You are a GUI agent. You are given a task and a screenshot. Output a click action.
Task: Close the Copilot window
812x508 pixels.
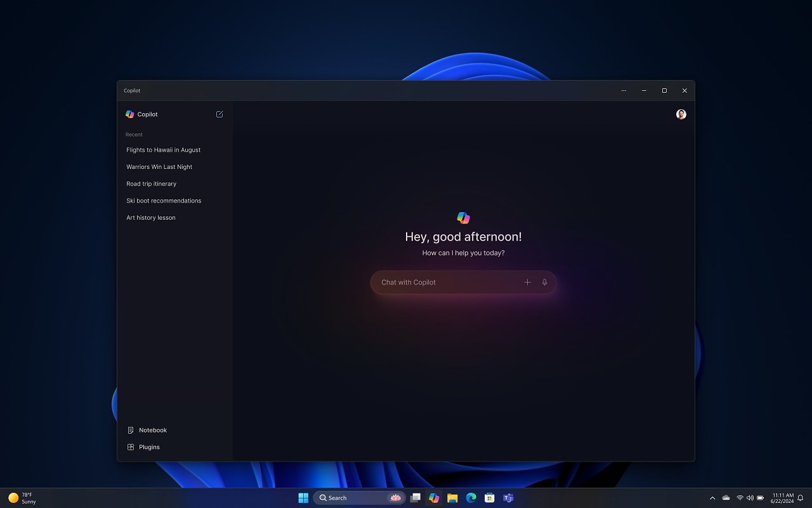(x=684, y=91)
